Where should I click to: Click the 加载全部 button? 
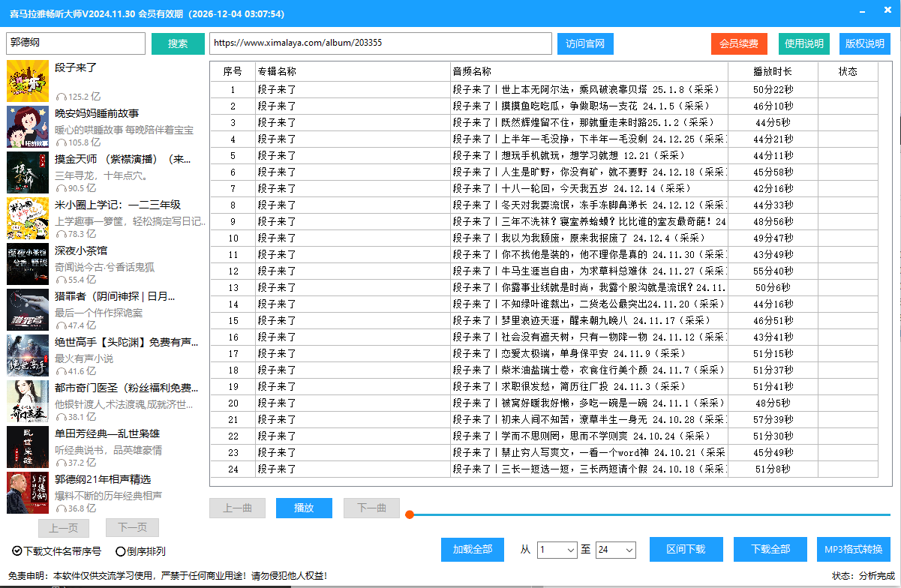[473, 549]
